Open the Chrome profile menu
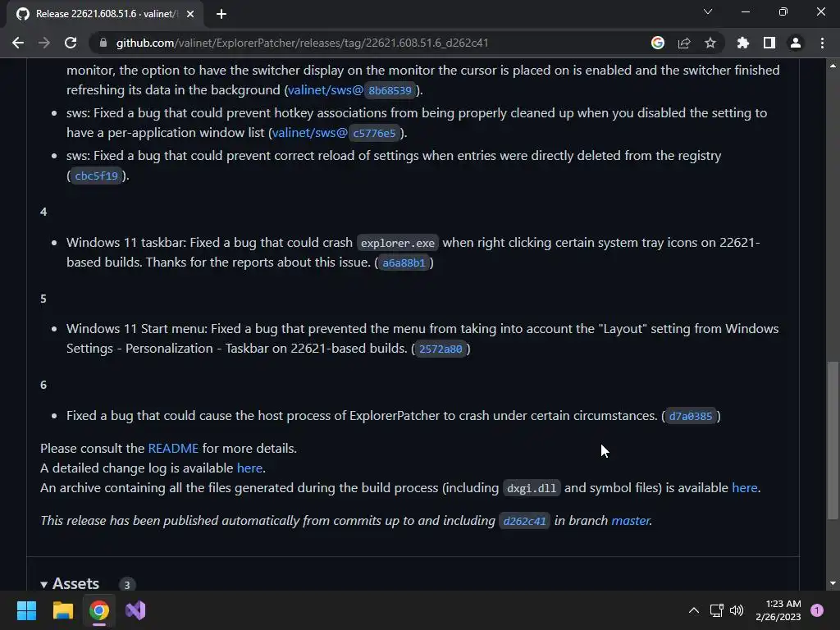Screen dimensions: 840x630 click(x=795, y=43)
